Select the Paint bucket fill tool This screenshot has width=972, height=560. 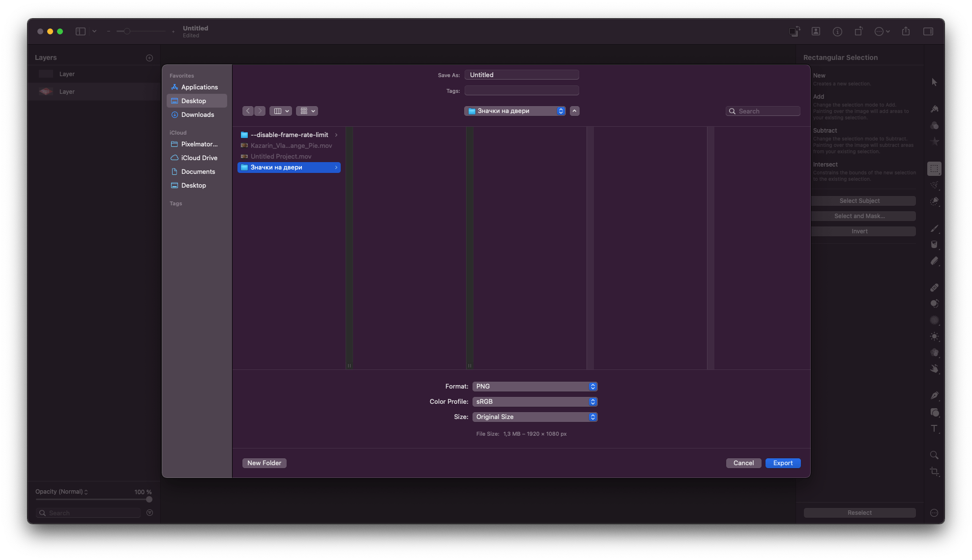[935, 244]
